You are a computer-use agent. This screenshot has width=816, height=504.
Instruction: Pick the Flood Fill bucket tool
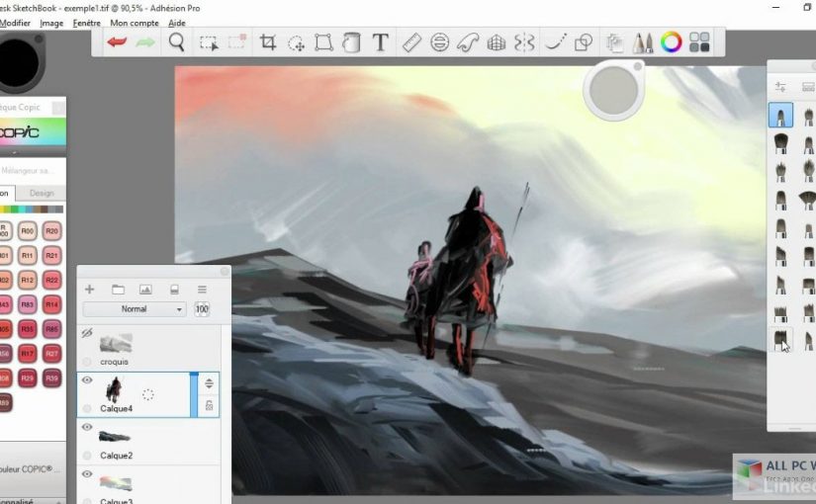pyautogui.click(x=351, y=42)
